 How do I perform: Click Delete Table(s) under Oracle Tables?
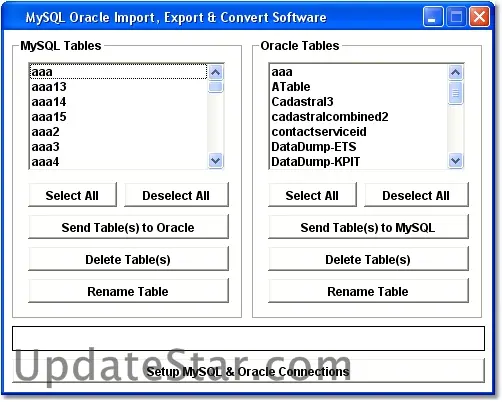pyautogui.click(x=368, y=259)
